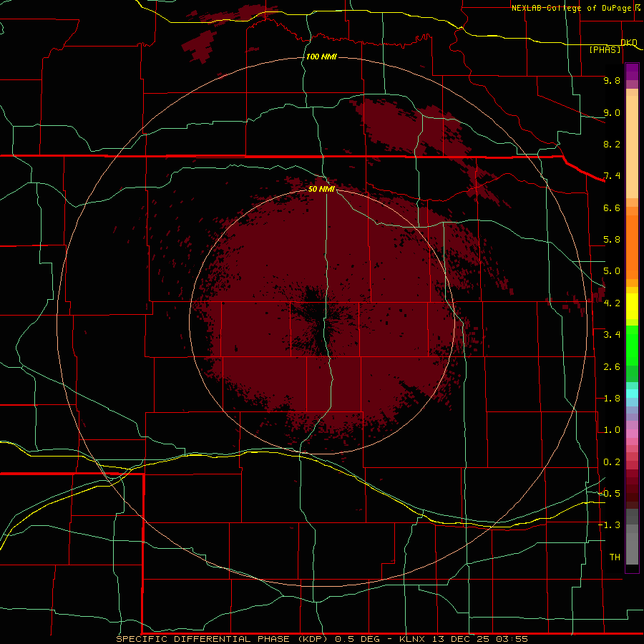Pick the purple band atop the color scale
The height and width of the screenshot is (644, 644).
click(x=632, y=72)
